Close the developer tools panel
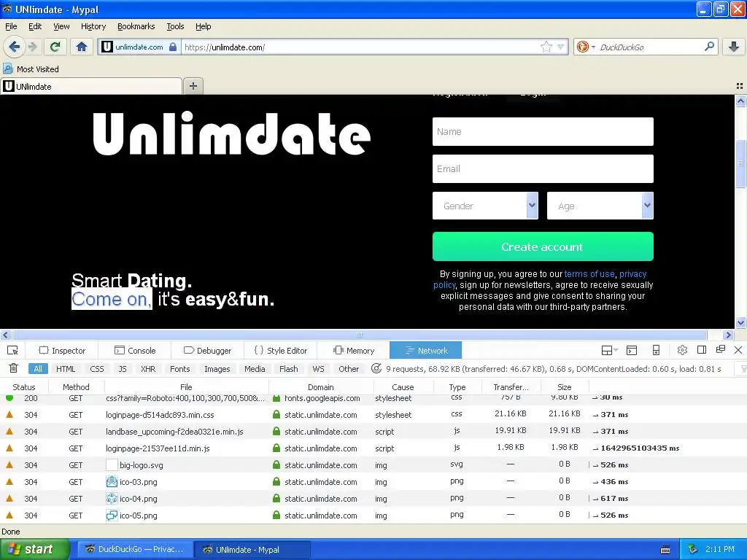This screenshot has height=560, width=747. click(738, 350)
